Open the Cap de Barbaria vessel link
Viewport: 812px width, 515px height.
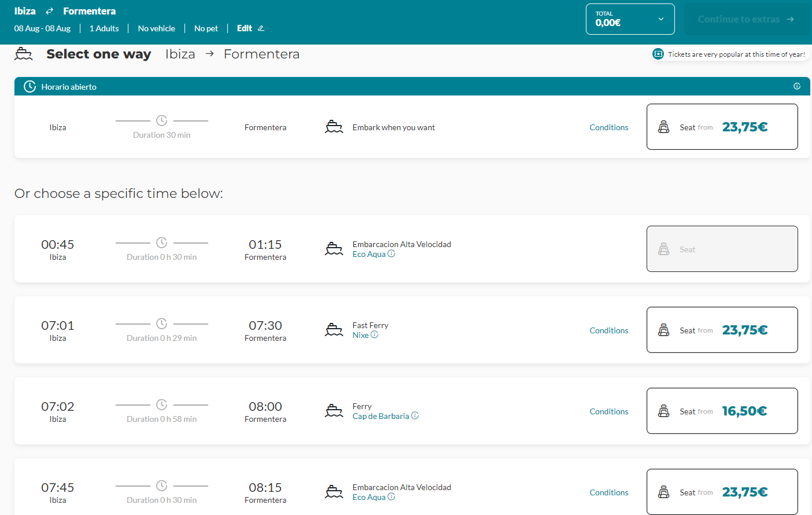click(381, 416)
